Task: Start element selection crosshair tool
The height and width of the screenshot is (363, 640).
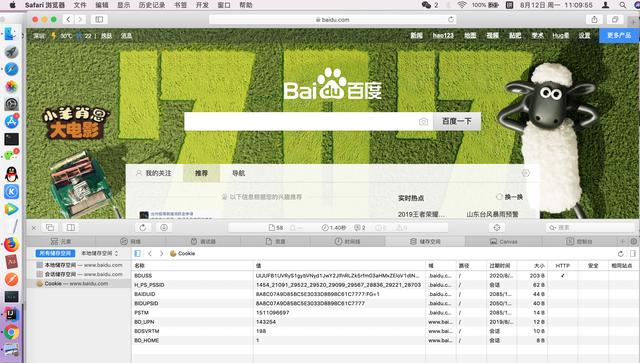Action: point(497,227)
